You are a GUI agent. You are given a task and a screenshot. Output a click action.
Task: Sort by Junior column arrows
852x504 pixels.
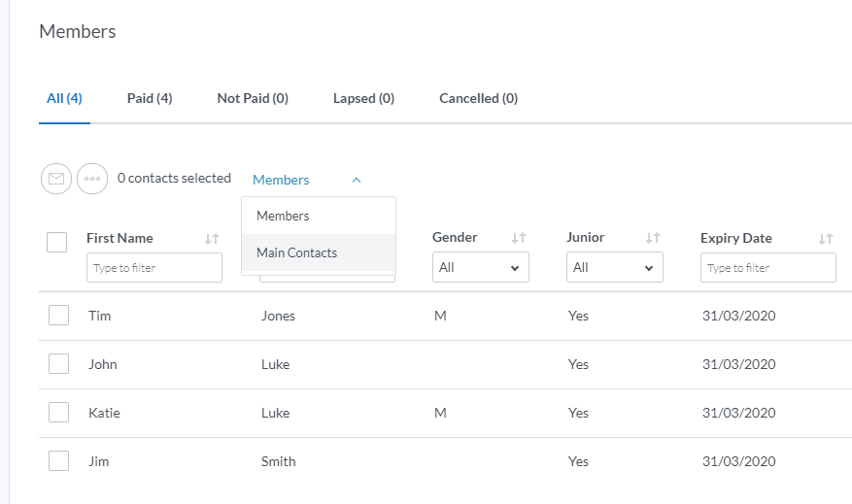coord(653,239)
